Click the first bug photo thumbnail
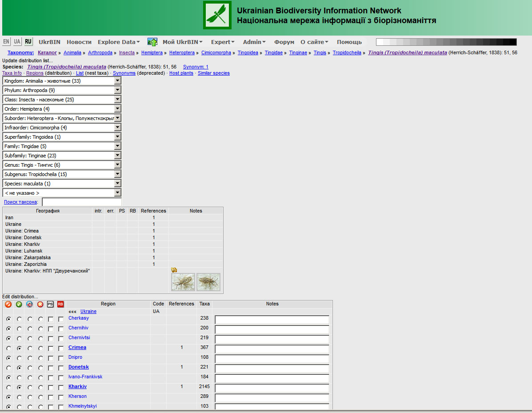Image resolution: width=532 pixels, height=413 pixels. (x=183, y=282)
